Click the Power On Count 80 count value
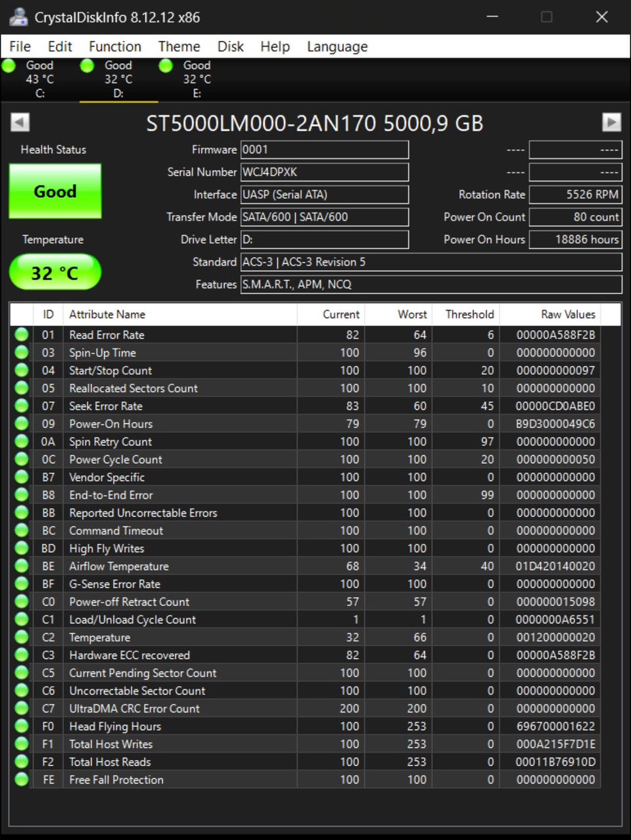The width and height of the screenshot is (631, 840). 575,217
